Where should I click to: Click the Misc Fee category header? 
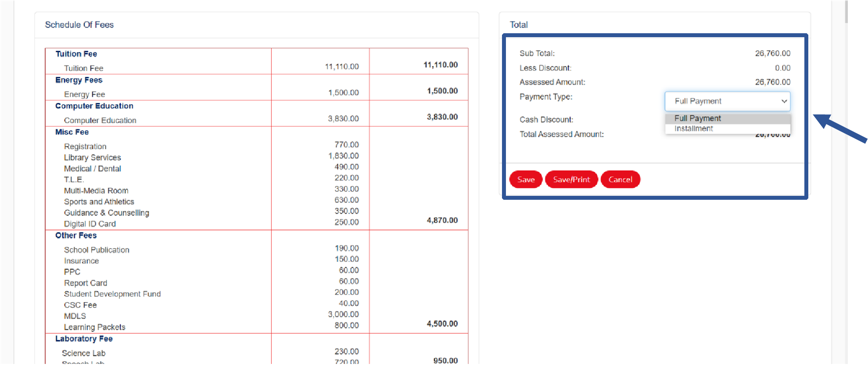(72, 132)
